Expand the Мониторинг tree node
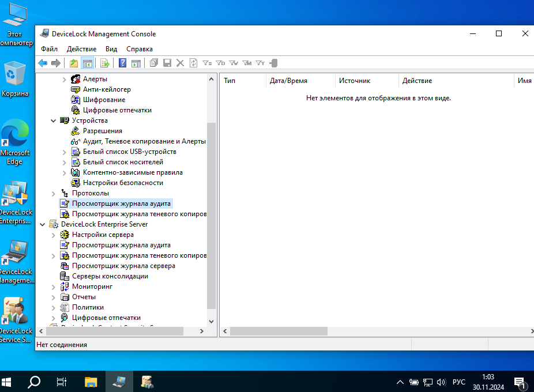 [x=54, y=287]
